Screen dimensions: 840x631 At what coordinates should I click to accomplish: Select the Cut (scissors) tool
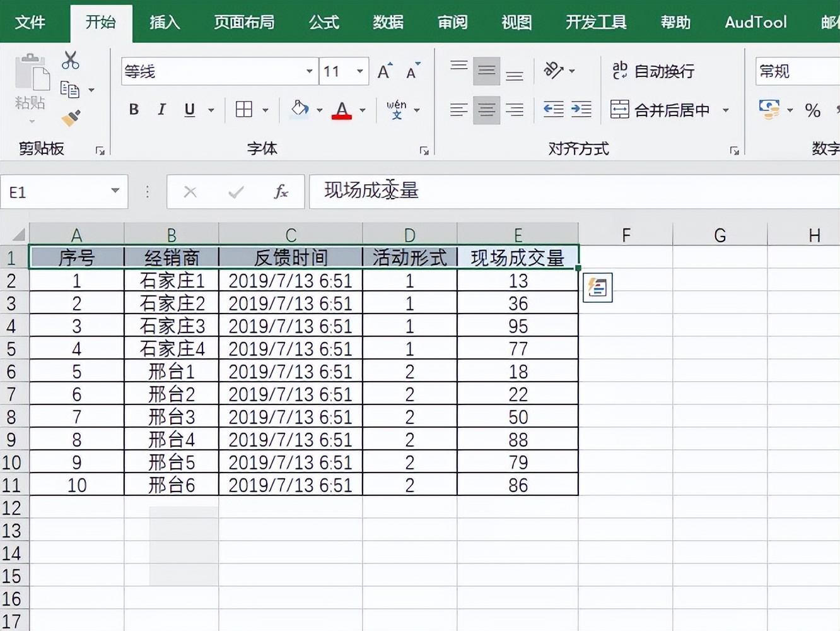pyautogui.click(x=70, y=60)
